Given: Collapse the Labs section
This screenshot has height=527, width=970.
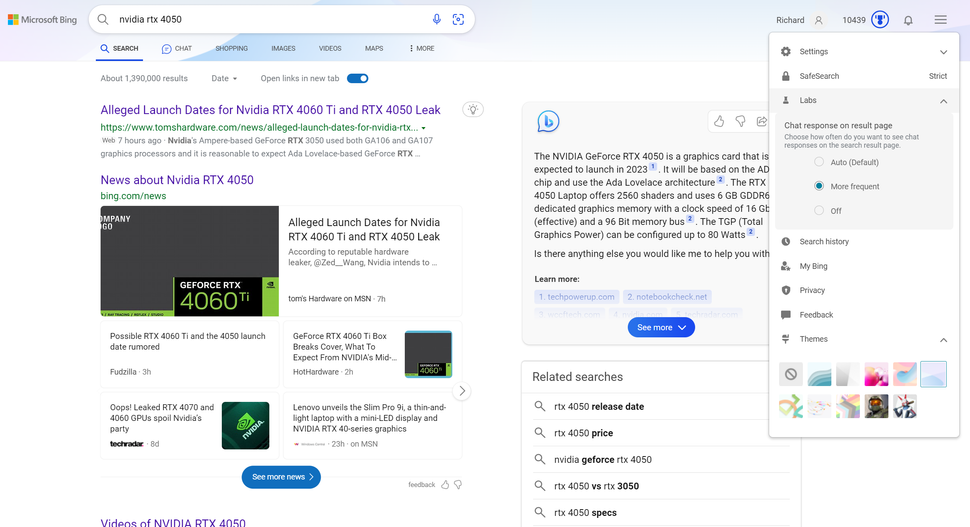Looking at the screenshot, I should pos(864,100).
